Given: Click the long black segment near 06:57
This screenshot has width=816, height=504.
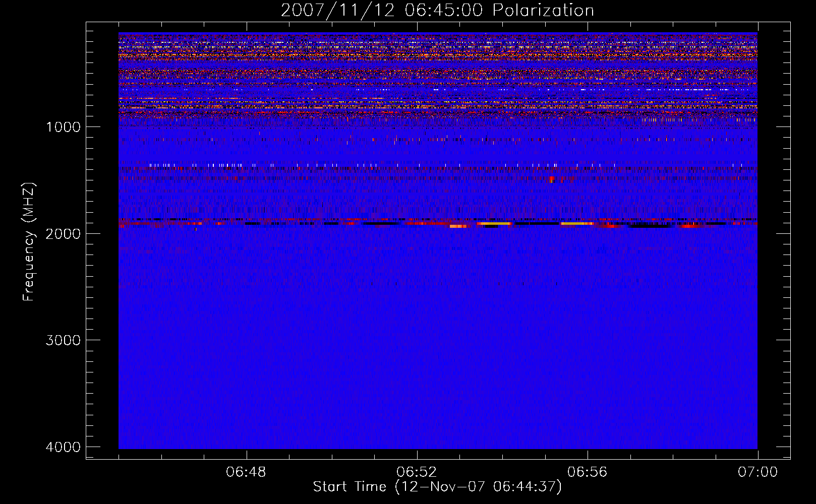Looking at the screenshot, I should pyautogui.click(x=651, y=226).
